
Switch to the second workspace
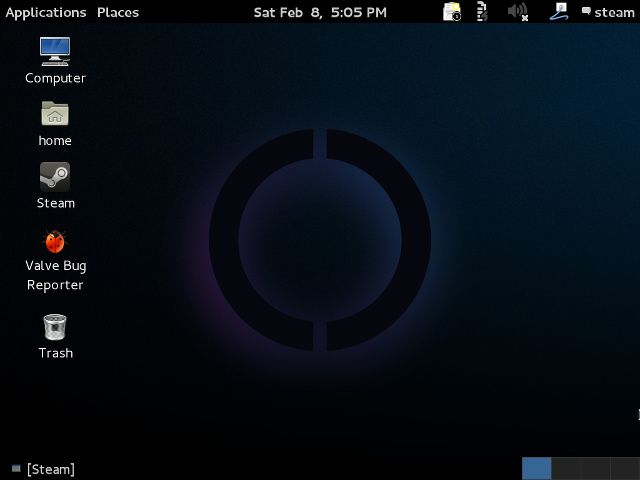(566, 469)
